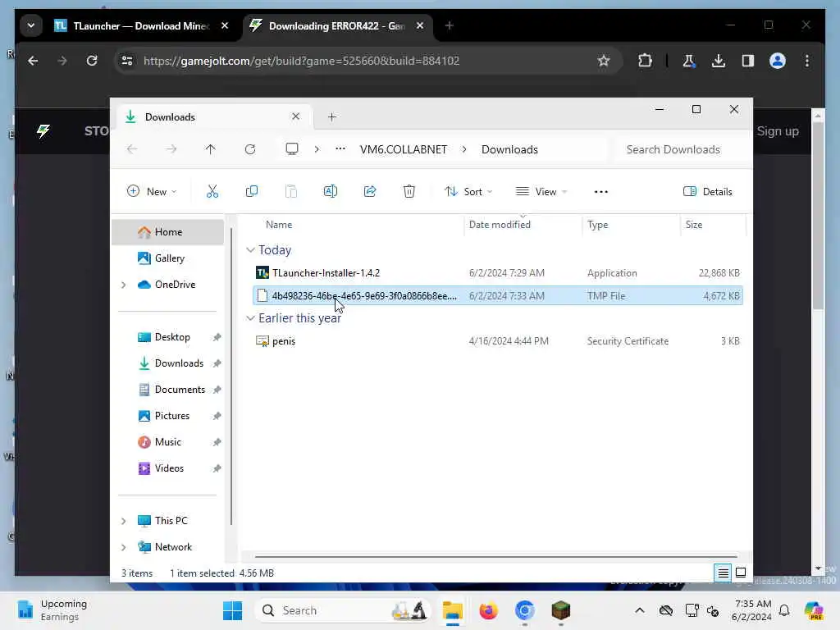
Task: Click the Chrome page vertical scrollbar
Action: [818, 214]
